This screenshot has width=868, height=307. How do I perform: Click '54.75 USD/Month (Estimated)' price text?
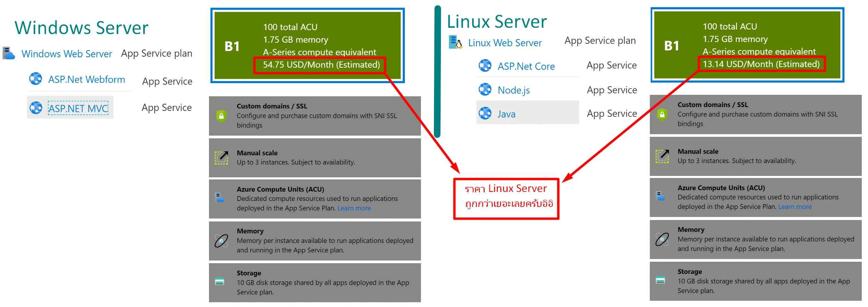click(x=321, y=65)
